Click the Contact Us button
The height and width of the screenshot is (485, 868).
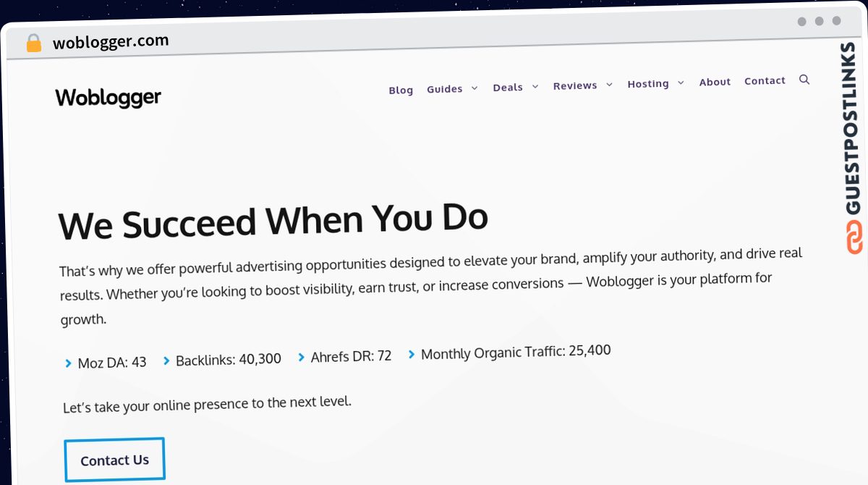tap(114, 460)
